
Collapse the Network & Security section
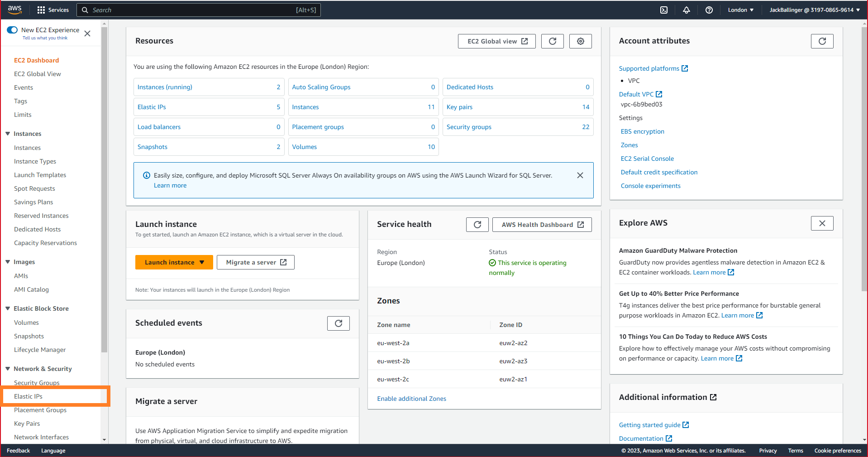pyautogui.click(x=8, y=369)
